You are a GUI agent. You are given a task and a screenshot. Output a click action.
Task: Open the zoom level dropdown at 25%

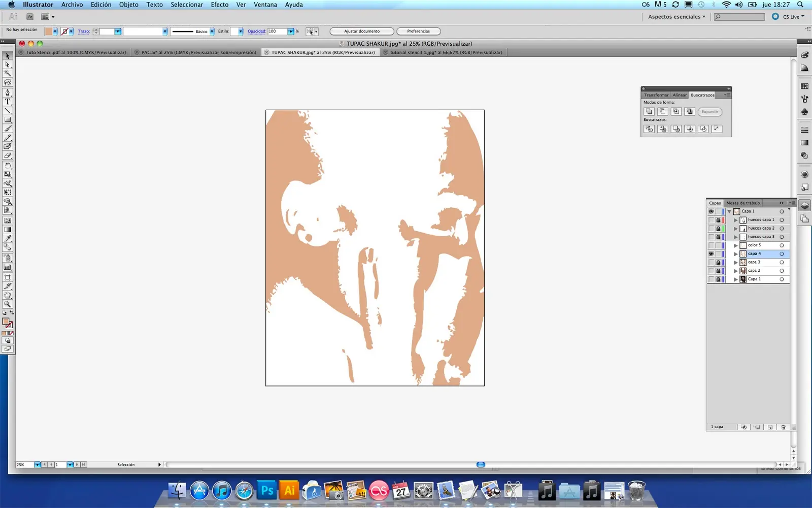point(37,464)
